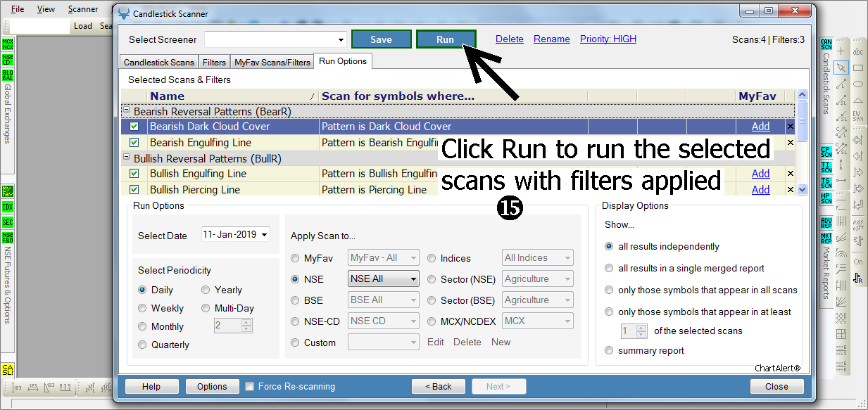Click the Delete screener link
This screenshot has width=868, height=410.
coord(510,39)
